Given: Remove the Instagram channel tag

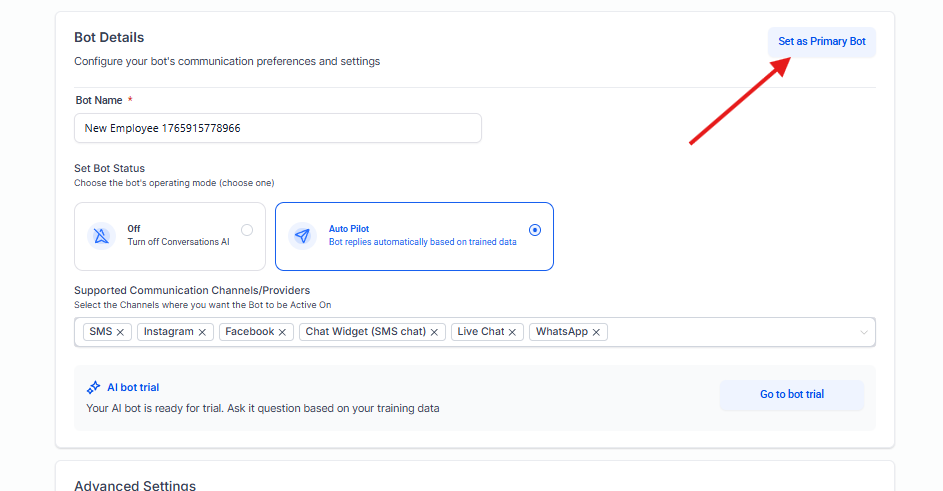Looking at the screenshot, I should [x=202, y=332].
